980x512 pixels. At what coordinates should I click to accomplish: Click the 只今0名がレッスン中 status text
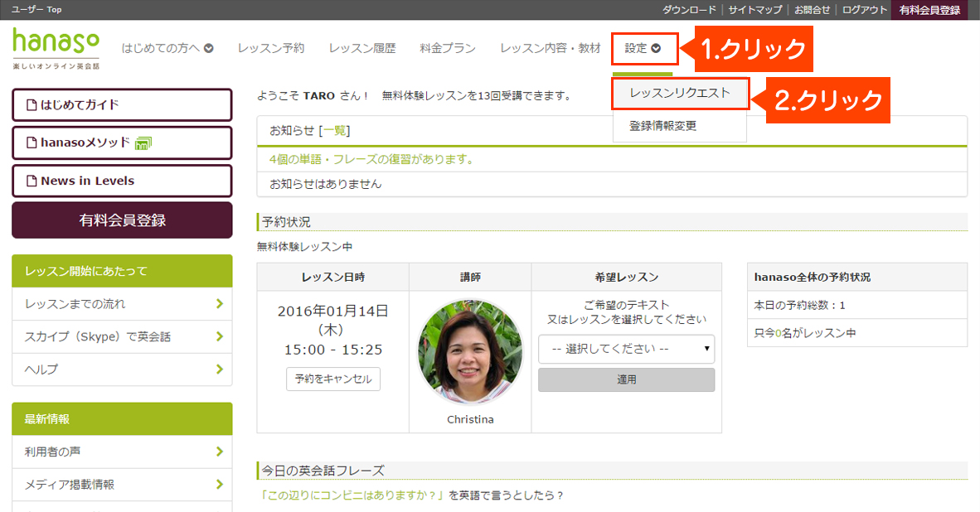click(x=805, y=333)
